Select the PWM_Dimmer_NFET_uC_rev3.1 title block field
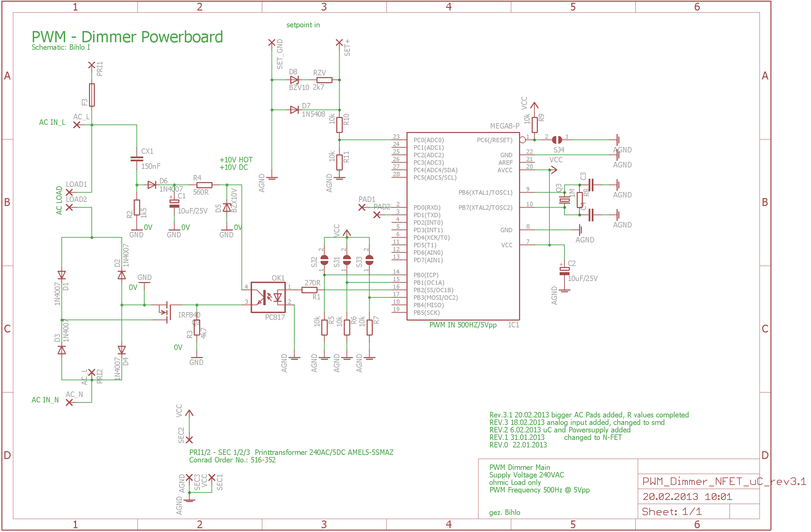The width and height of the screenshot is (811, 532). 699,481
